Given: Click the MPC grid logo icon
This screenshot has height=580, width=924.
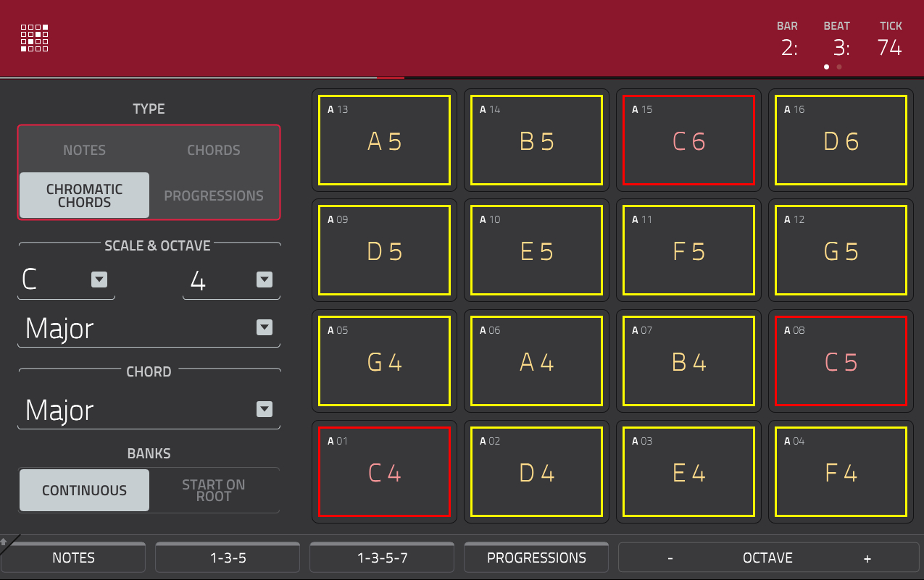Looking at the screenshot, I should [x=33, y=38].
